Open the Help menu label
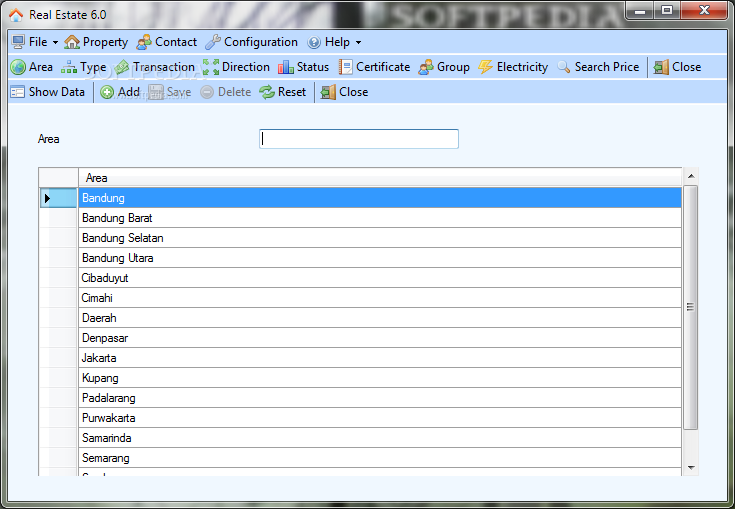Viewport: 735px width, 509px height. [x=337, y=42]
